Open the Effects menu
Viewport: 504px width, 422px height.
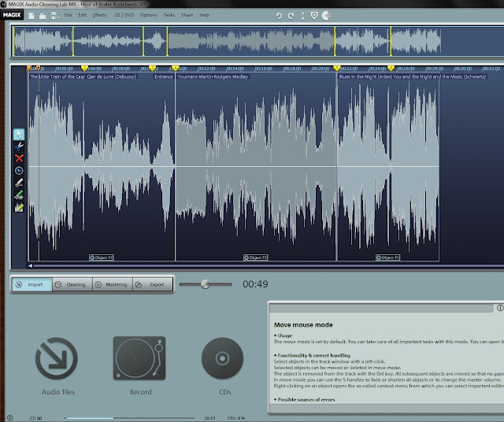click(99, 15)
